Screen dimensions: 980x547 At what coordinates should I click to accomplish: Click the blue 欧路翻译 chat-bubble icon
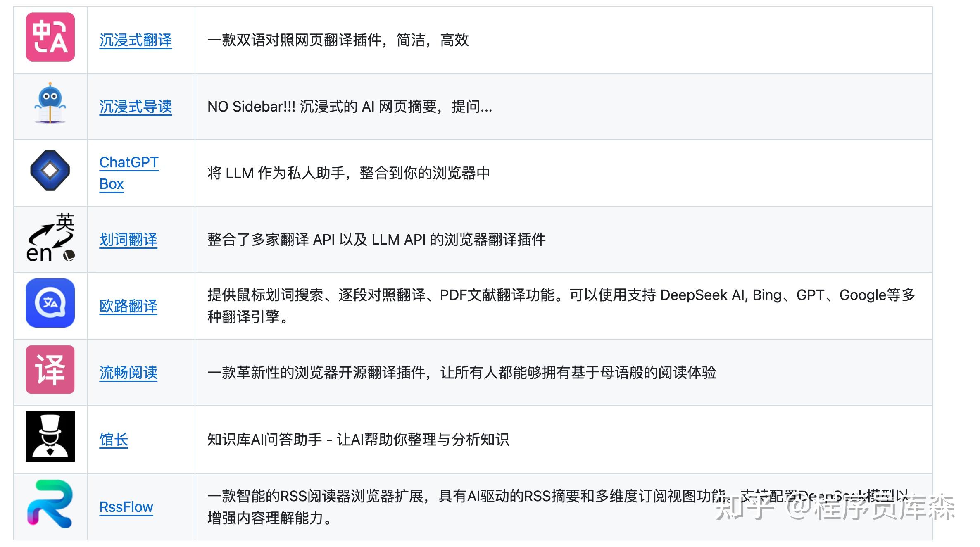(50, 303)
